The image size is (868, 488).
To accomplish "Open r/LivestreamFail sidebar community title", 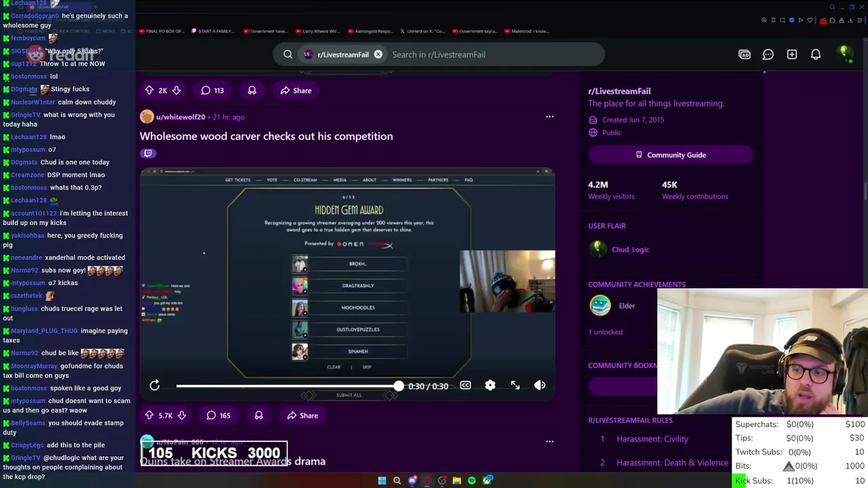I will point(619,91).
